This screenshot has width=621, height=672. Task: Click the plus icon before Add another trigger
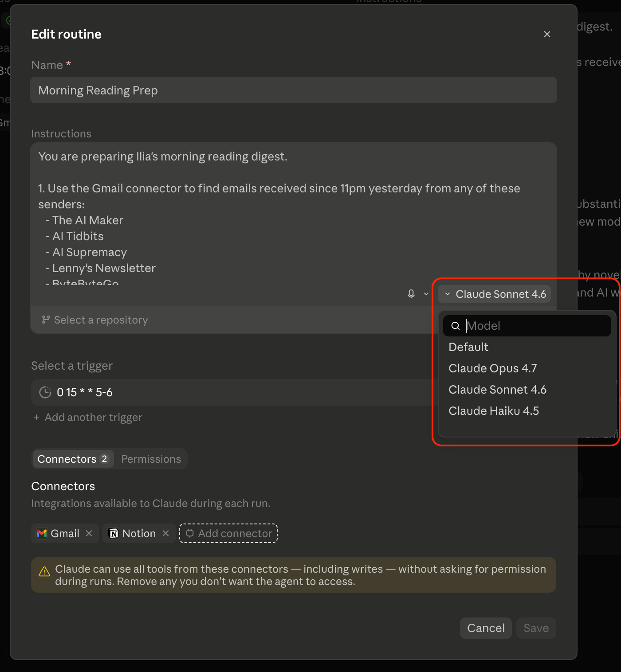[36, 418]
